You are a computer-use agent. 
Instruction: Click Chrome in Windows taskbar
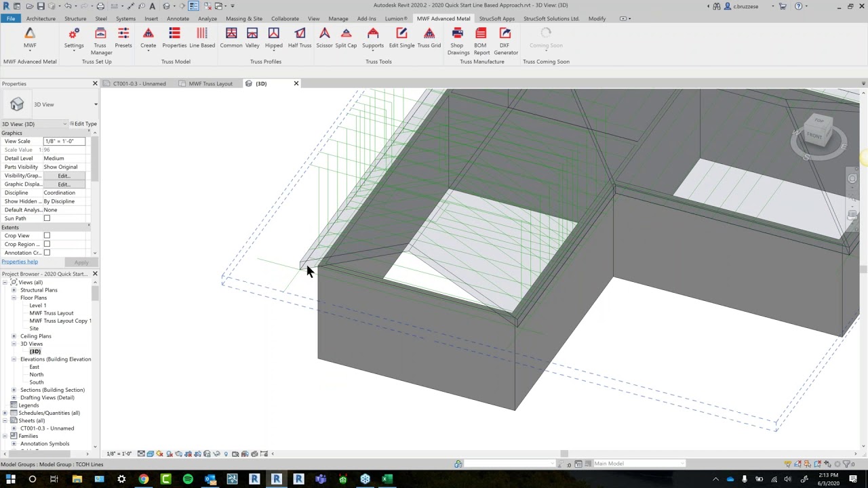(144, 479)
